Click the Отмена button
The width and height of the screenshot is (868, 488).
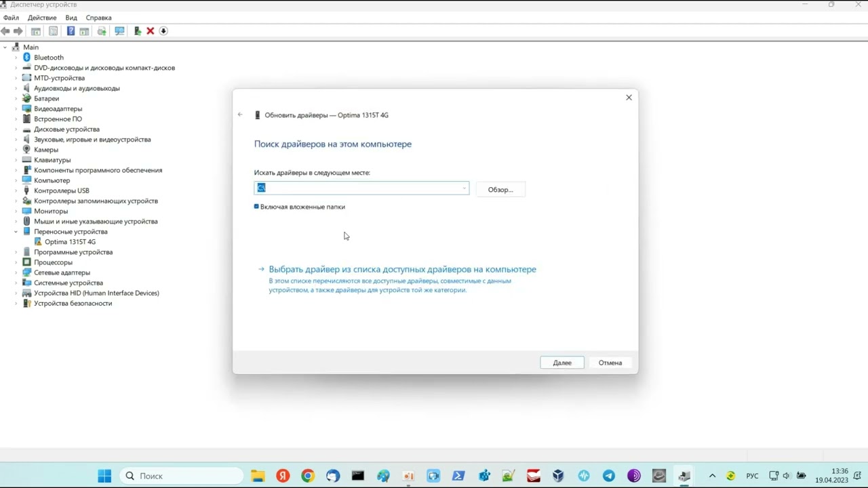pyautogui.click(x=610, y=363)
